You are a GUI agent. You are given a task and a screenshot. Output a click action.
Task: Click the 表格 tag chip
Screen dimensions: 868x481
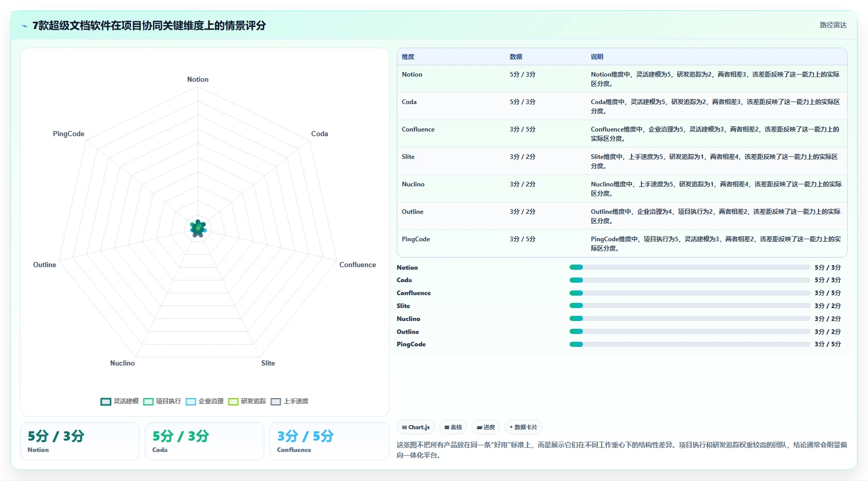coord(453,427)
